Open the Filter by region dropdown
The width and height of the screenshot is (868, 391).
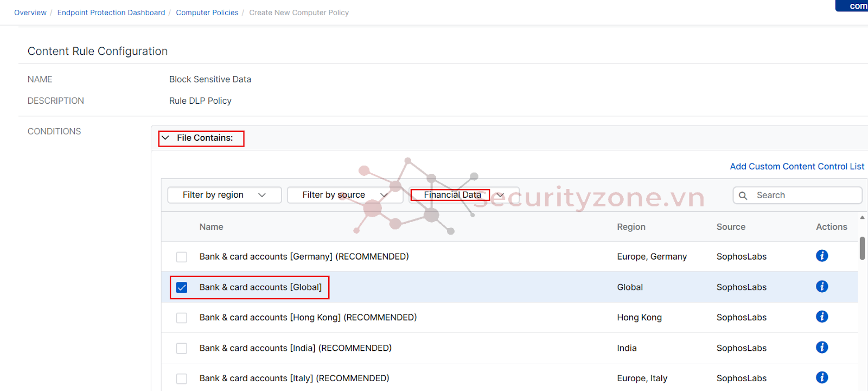click(x=224, y=195)
